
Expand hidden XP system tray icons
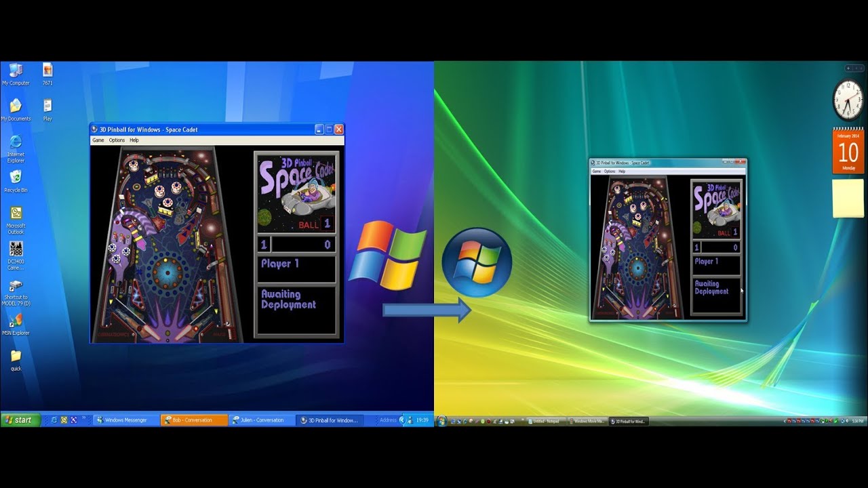(x=402, y=420)
